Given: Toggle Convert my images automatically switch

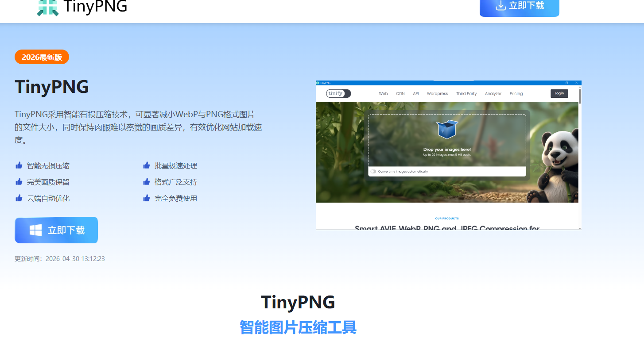Looking at the screenshot, I should 373,172.
